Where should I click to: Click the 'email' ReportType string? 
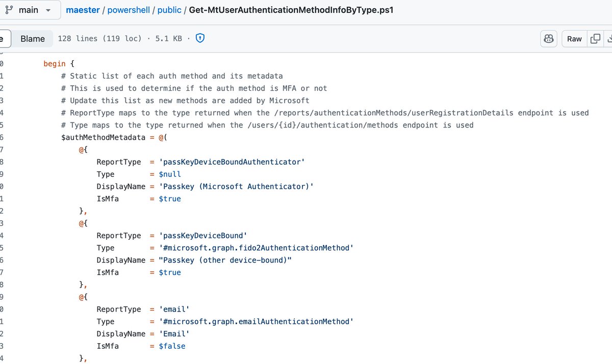point(174,309)
